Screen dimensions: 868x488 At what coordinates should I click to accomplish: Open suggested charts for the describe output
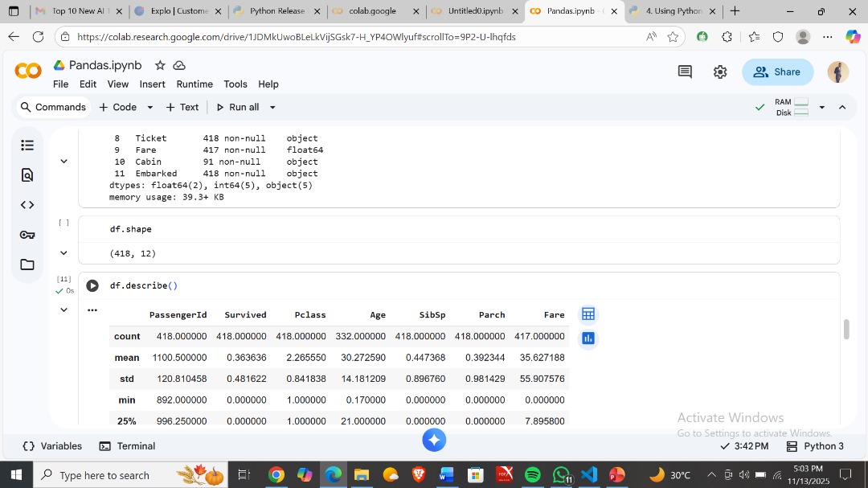(x=588, y=338)
